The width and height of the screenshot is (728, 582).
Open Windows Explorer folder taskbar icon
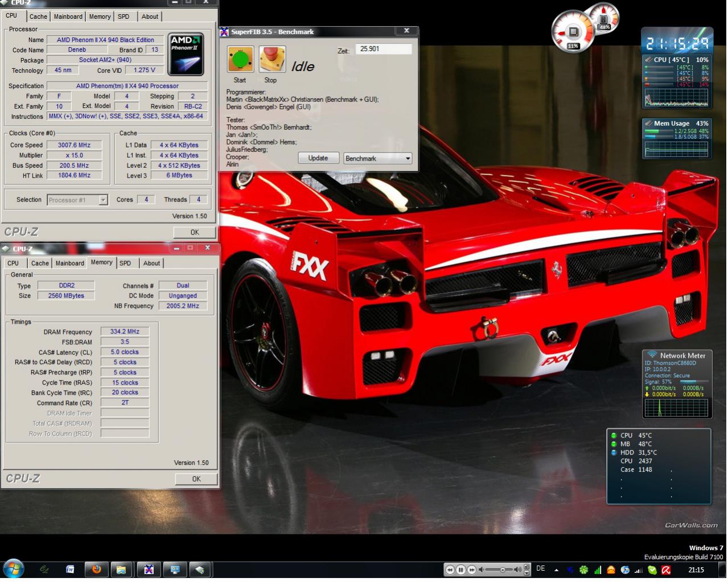121,569
